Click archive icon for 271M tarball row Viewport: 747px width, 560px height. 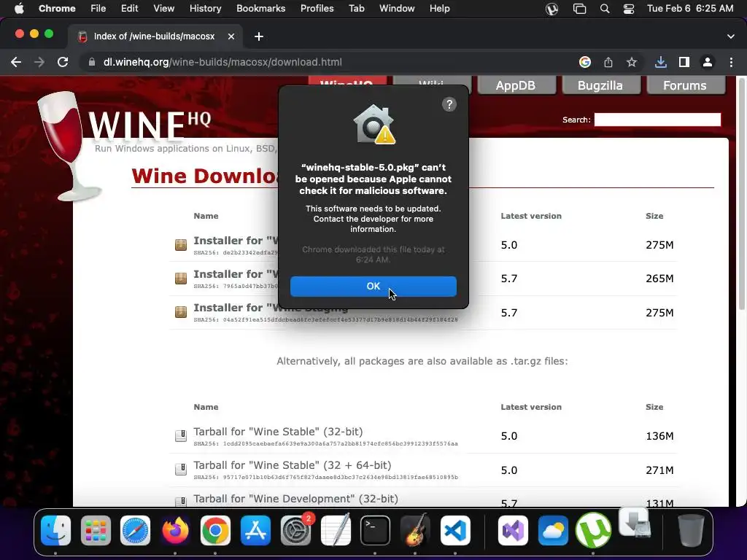click(x=181, y=470)
